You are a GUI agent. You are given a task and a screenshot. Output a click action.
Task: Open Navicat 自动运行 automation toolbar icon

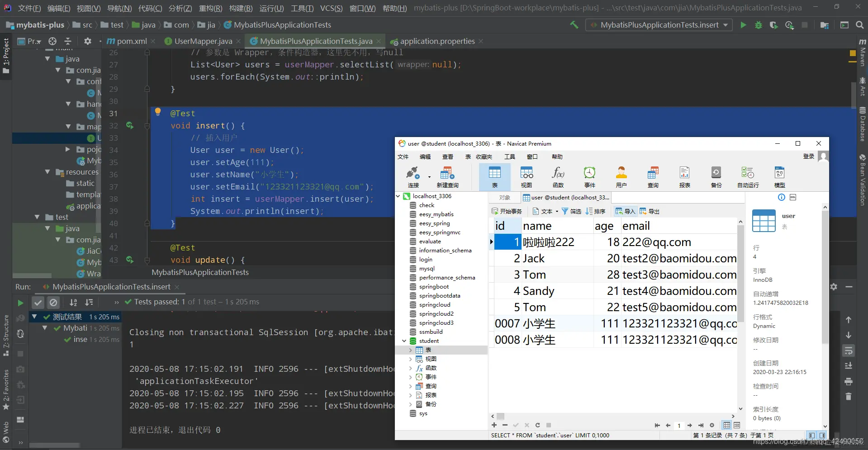[748, 177]
